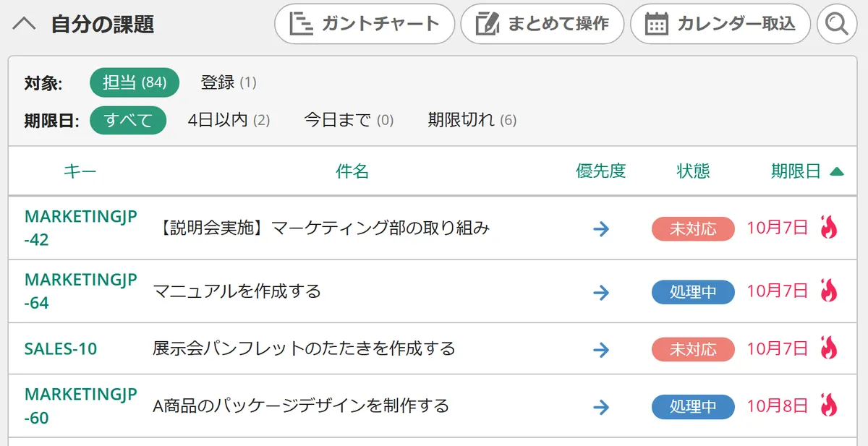Click the flame icon on MARKETINGJP-42 row
The height and width of the screenshot is (446, 868).
point(830,227)
